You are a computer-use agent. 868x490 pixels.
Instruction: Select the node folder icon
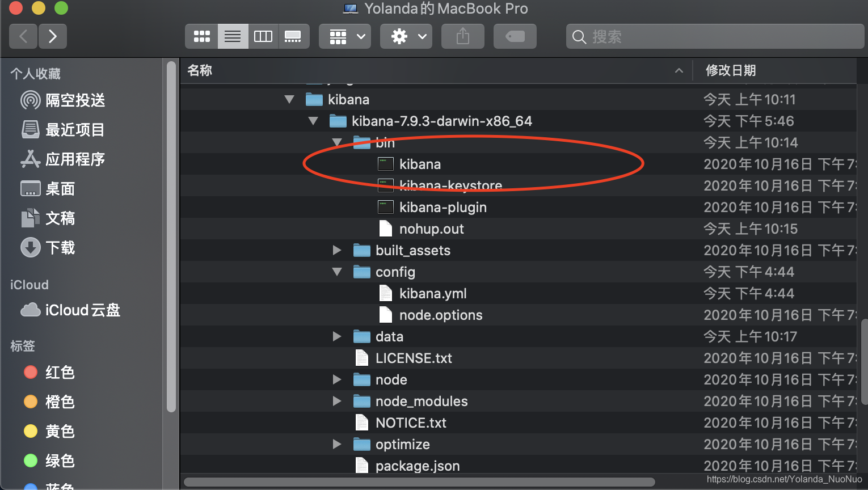[x=362, y=380]
